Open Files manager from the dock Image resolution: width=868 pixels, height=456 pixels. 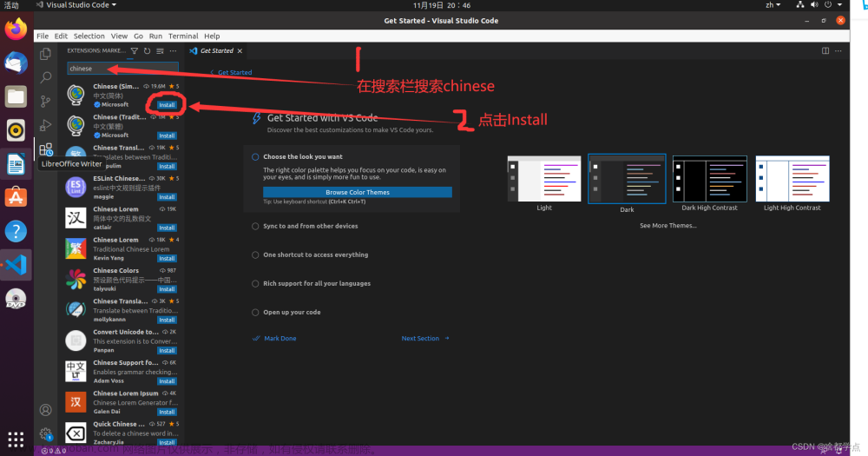pyautogui.click(x=16, y=96)
